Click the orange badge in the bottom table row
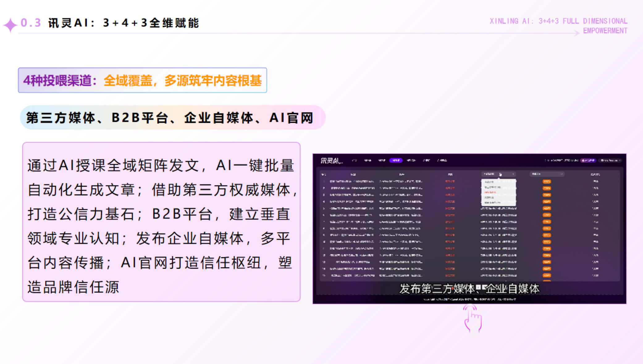This screenshot has width=643, height=364. pyautogui.click(x=547, y=275)
